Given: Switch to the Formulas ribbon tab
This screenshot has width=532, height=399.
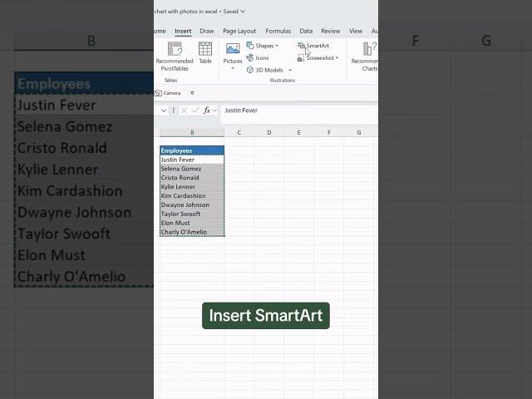Looking at the screenshot, I should 278,31.
